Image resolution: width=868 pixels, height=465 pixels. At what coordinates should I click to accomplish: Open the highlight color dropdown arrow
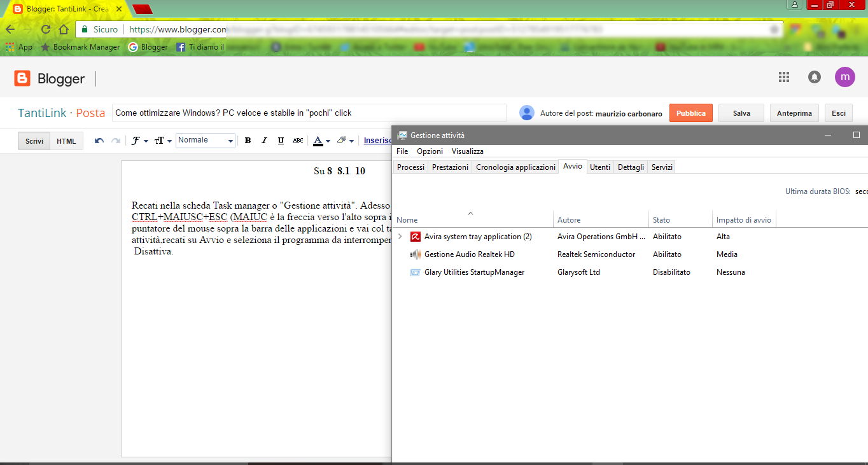pos(351,141)
